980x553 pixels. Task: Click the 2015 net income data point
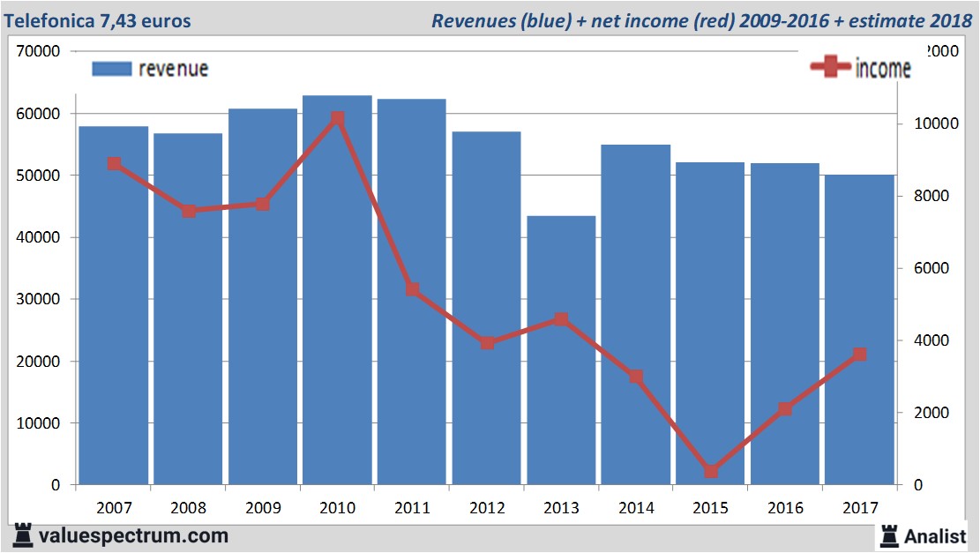click(711, 472)
